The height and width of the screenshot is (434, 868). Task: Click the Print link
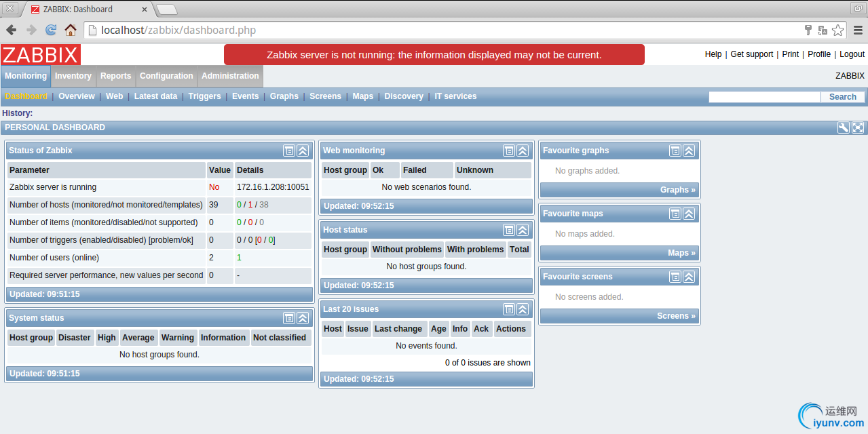(791, 54)
